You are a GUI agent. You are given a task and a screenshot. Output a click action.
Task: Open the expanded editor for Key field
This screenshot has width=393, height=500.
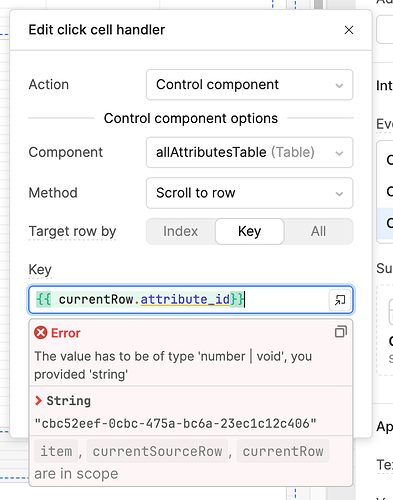pyautogui.click(x=340, y=300)
